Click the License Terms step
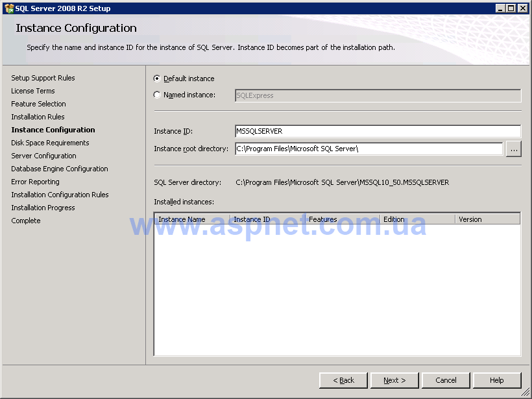The image size is (532, 399). coord(33,91)
